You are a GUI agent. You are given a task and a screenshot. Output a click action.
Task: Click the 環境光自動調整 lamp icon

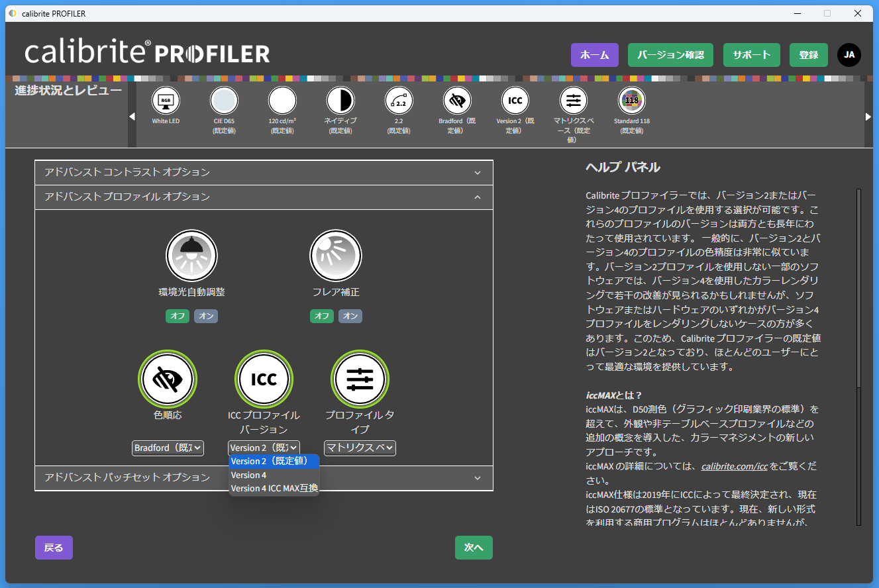pyautogui.click(x=191, y=256)
